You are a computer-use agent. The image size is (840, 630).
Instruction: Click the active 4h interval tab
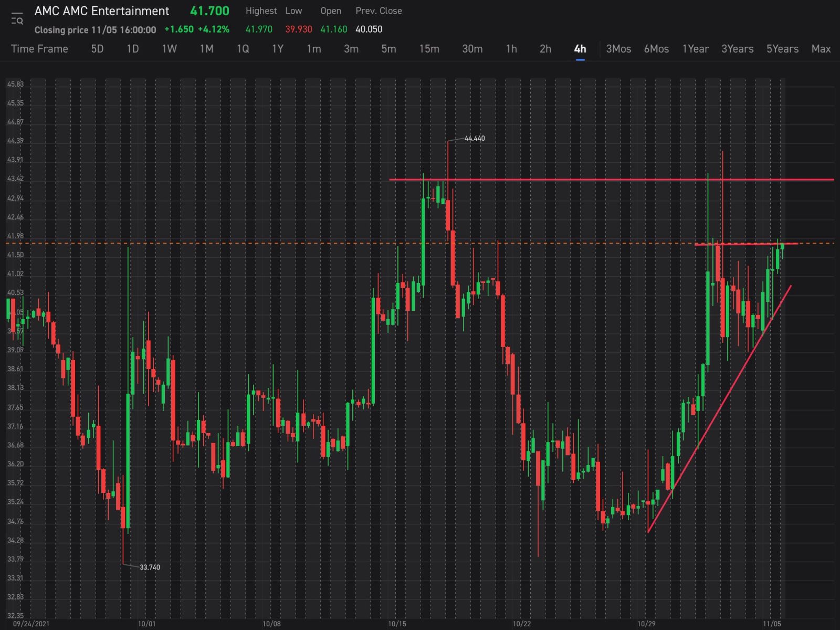tap(580, 49)
